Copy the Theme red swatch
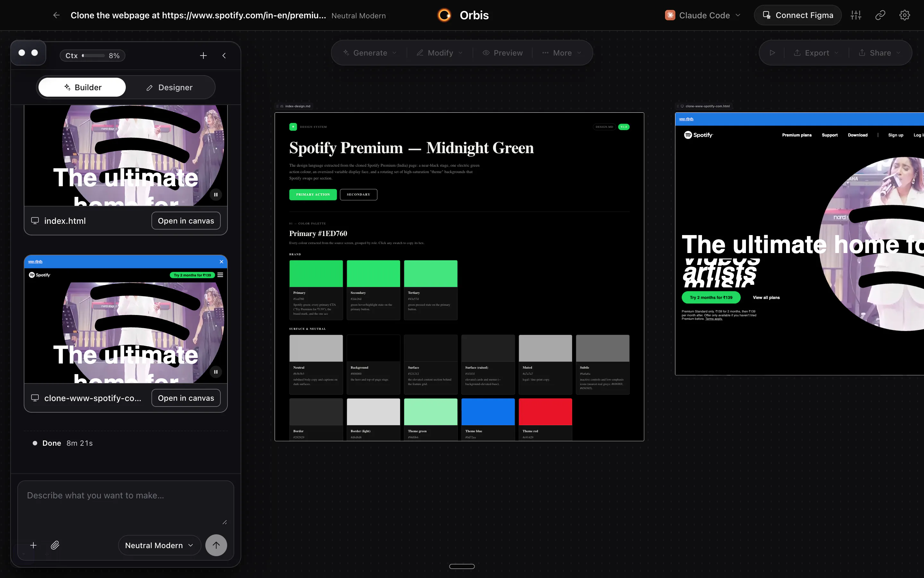This screenshot has height=578, width=924. 545,412
